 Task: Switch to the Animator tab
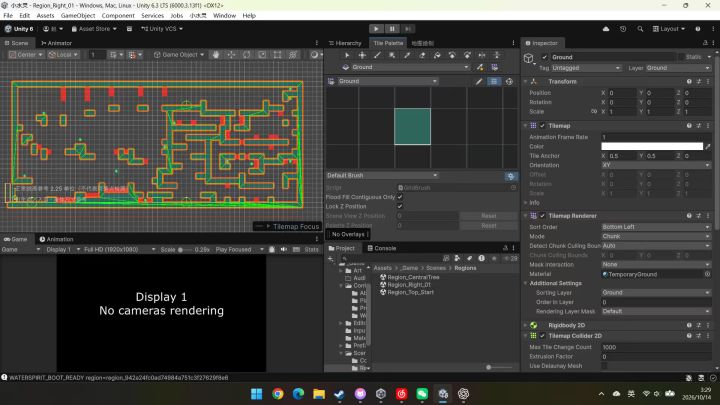(56, 43)
